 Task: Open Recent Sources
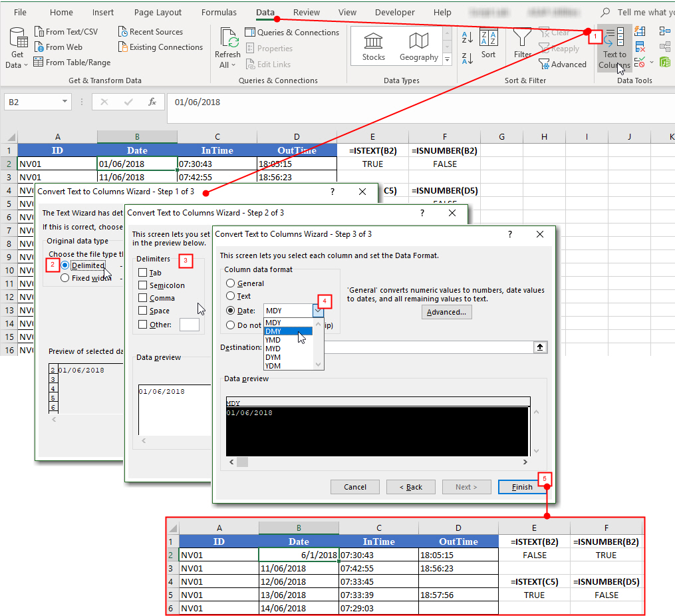pyautogui.click(x=150, y=32)
